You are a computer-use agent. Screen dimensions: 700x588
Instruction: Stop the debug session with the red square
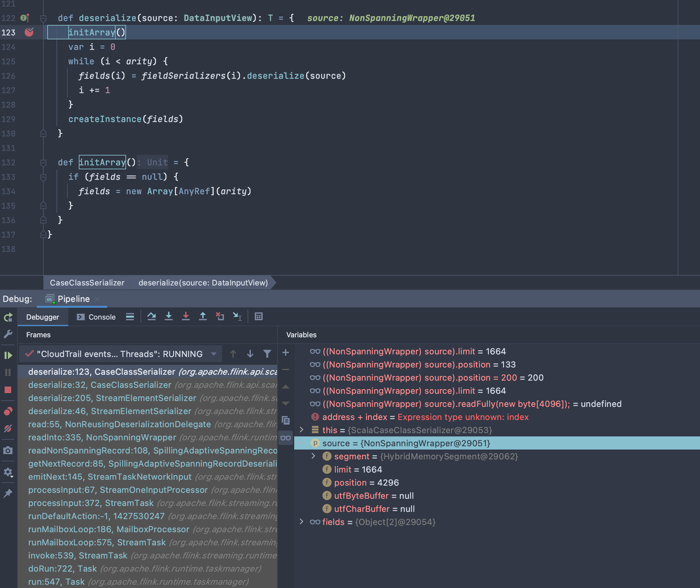8,390
